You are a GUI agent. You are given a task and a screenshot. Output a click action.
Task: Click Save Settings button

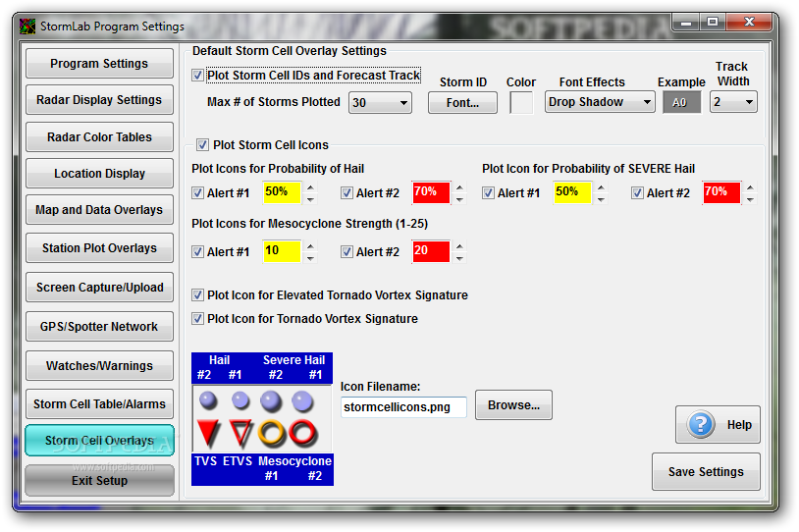[707, 472]
